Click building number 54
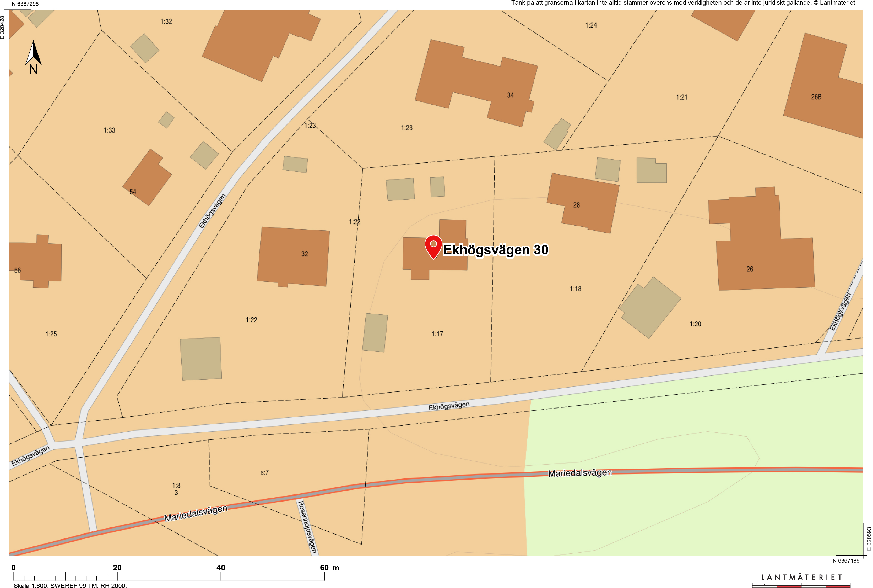The width and height of the screenshot is (873, 588). click(133, 192)
